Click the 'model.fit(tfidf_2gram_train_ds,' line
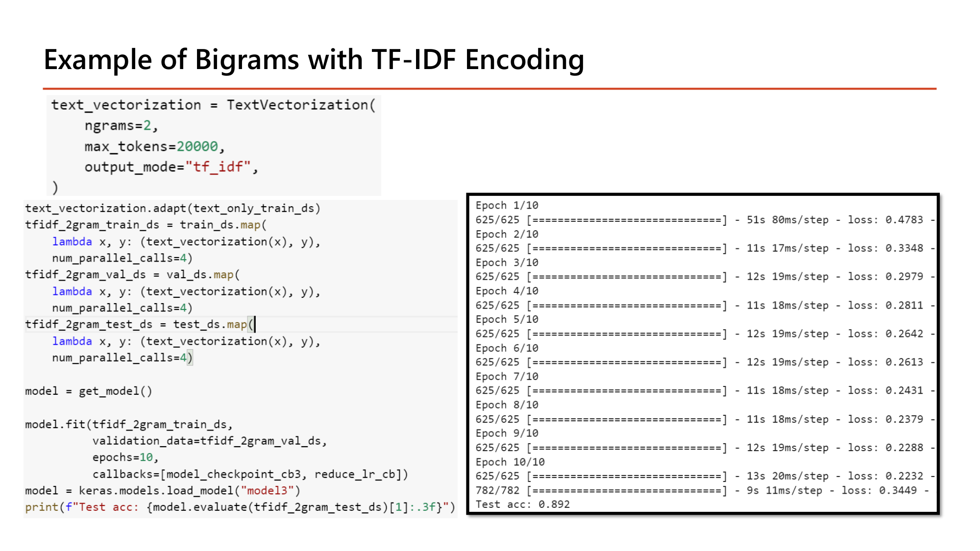 point(129,424)
